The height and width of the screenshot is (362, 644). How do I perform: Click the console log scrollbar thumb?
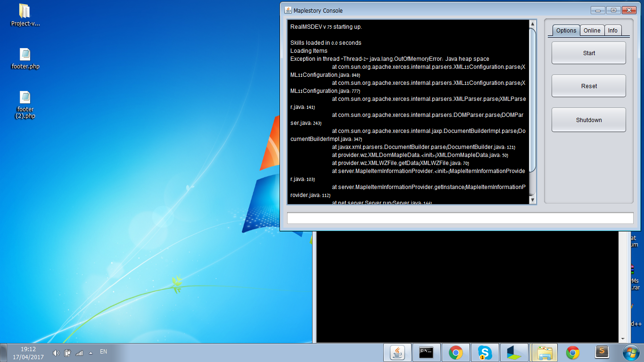point(533,100)
